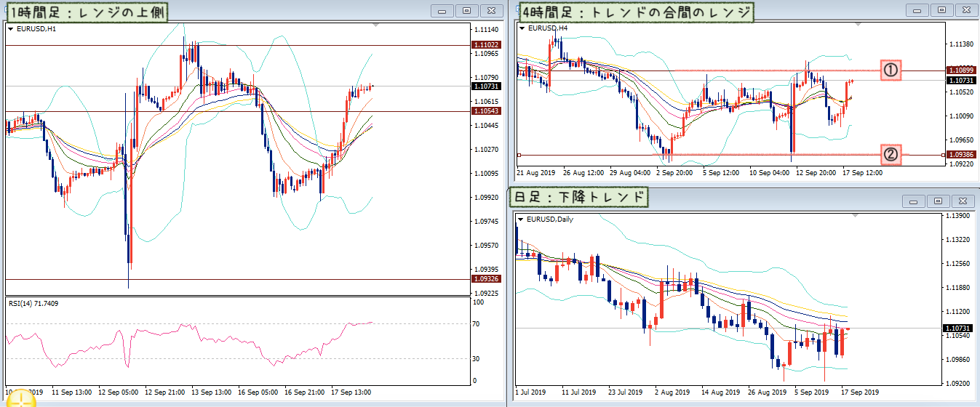Click 1.13900 on Daily price scale
Image resolution: width=980 pixels, height=407 pixels.
click(960, 216)
